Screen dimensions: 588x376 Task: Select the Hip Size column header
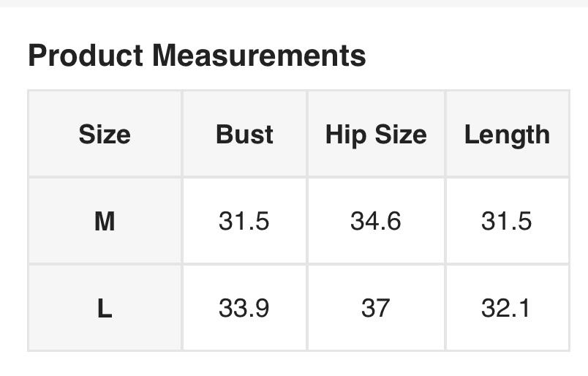[376, 135]
